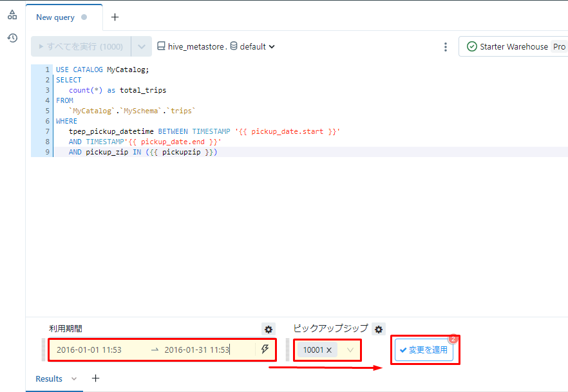
Task: Click the pickupzip parameter on line 9
Action: (x=181, y=152)
